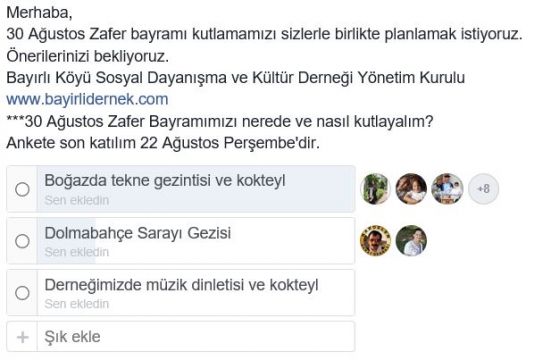Screen dimensions: 551x360
Task: View the second voter avatar beside Dolmabahçe option
Action: point(411,241)
